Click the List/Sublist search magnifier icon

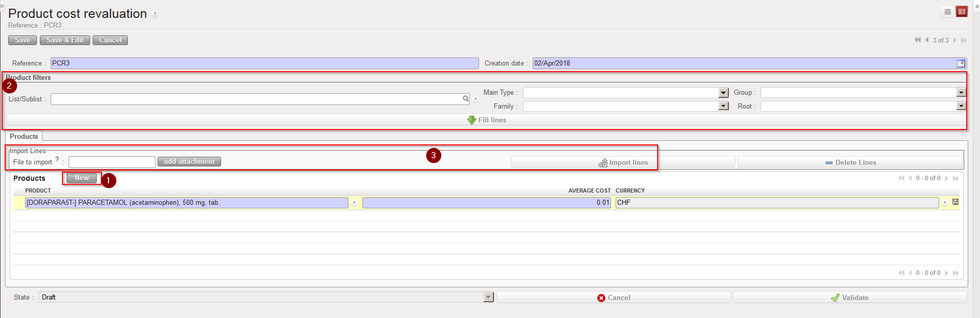[466, 99]
